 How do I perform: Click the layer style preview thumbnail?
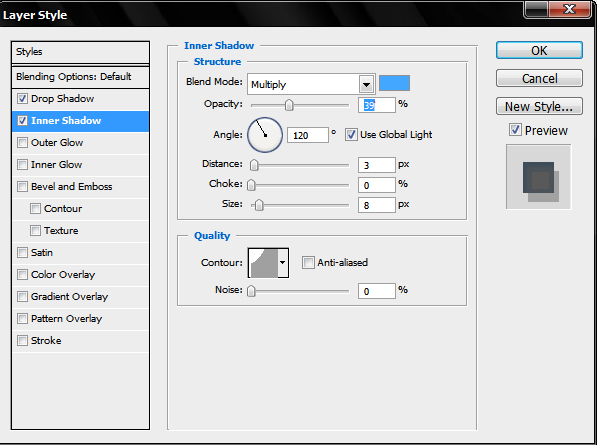pos(538,177)
